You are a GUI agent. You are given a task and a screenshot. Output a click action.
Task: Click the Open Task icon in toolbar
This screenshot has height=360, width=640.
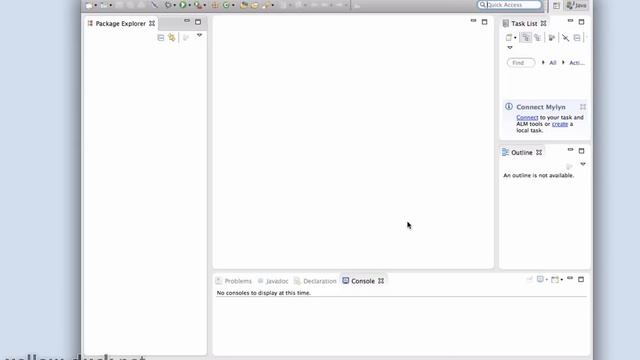click(x=254, y=5)
